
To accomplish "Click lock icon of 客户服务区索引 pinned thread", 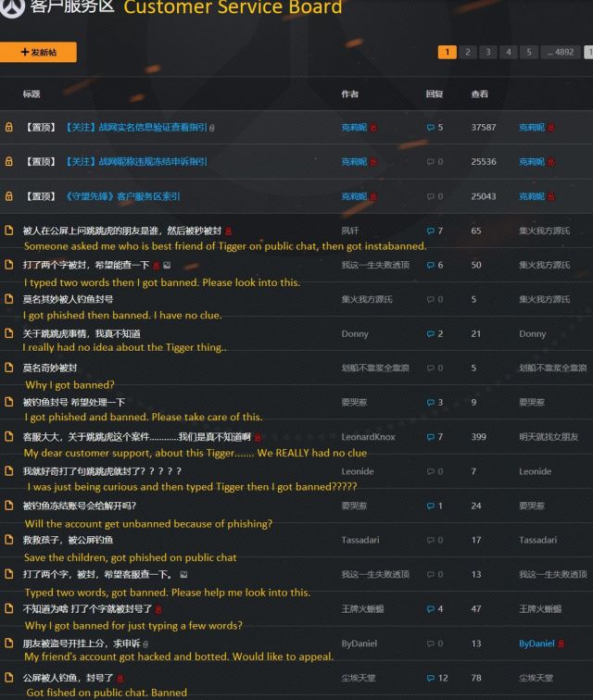I will (8, 196).
